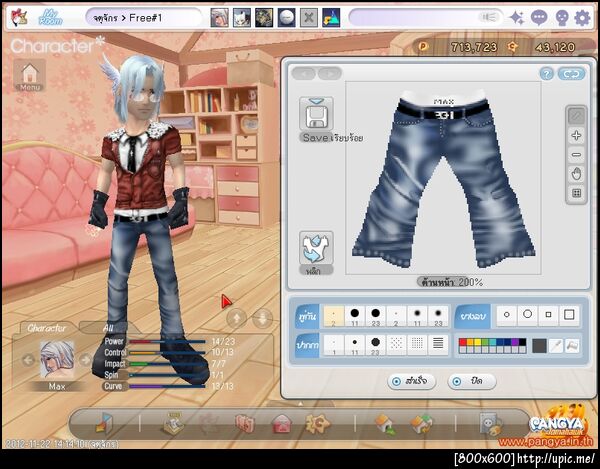Select silver-haired character slot in top bar

220,18
